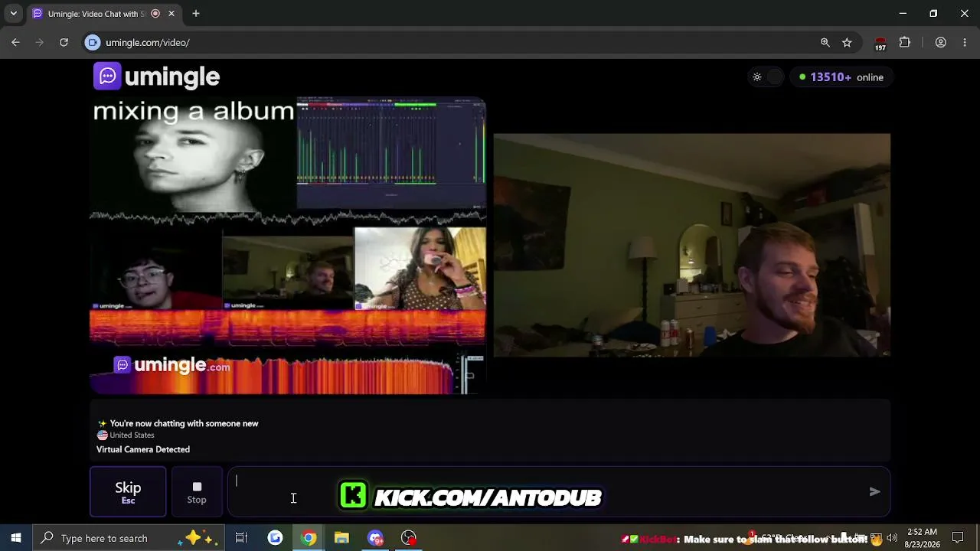Click the 'Virtual Camera Detected' notice

pos(143,449)
